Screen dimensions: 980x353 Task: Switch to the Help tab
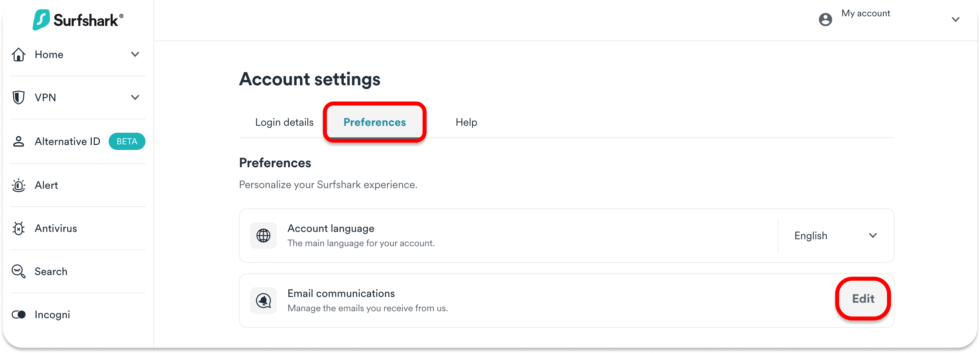466,122
